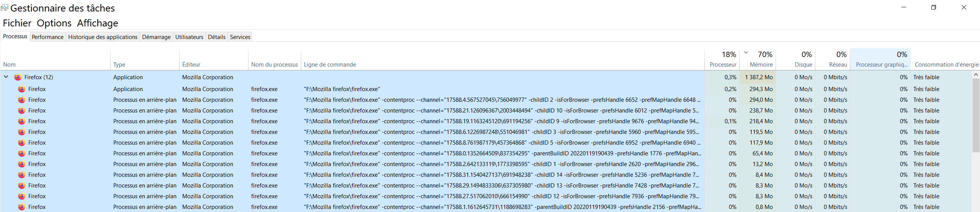980x212 pixels.
Task: Click the Firefox (12) group icon
Action: (x=18, y=77)
